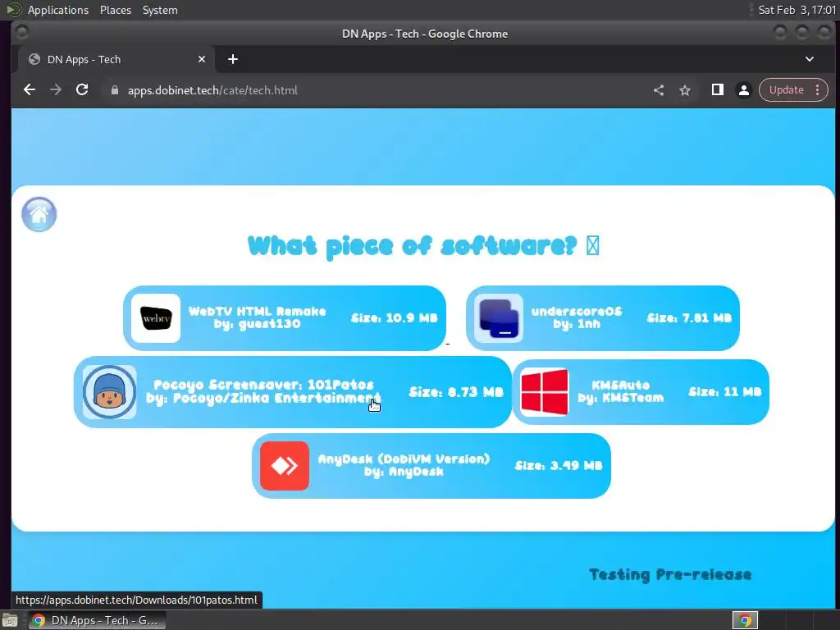Open the Places menu
This screenshot has width=840, height=630.
(x=116, y=10)
